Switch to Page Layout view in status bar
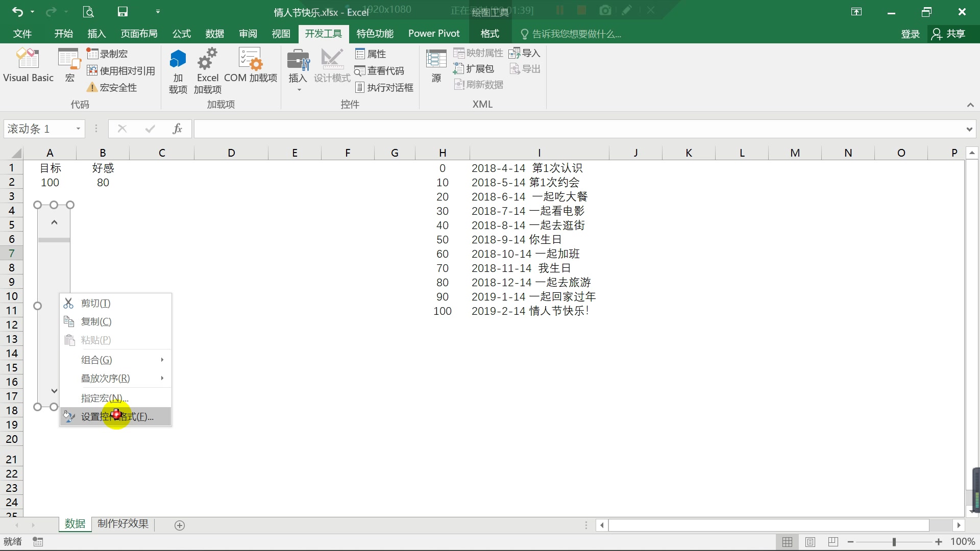The width and height of the screenshot is (980, 551). point(810,542)
